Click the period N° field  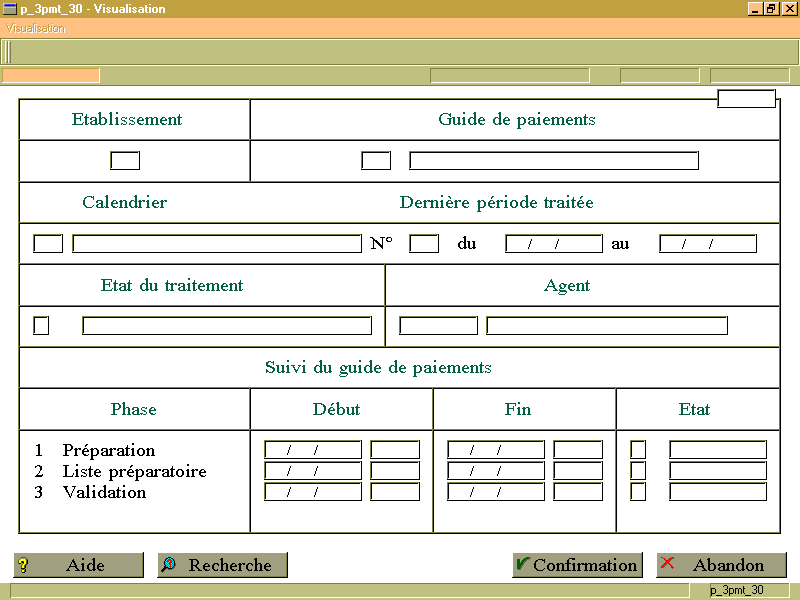(x=424, y=243)
